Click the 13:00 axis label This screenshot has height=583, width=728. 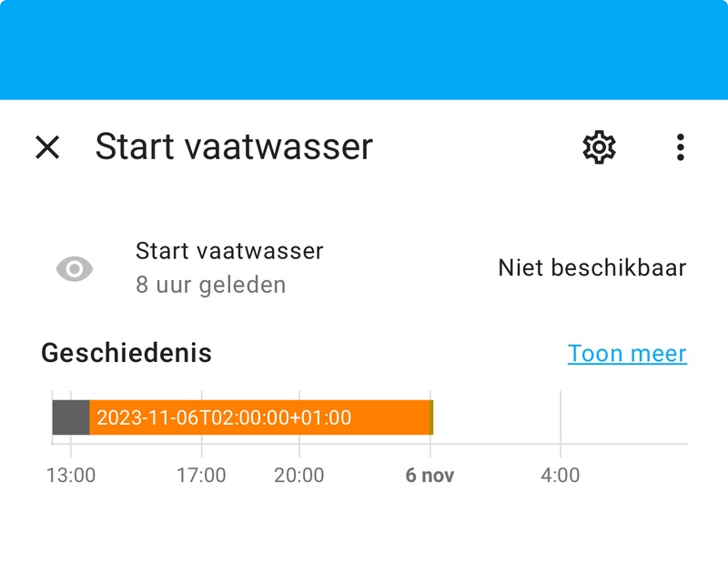coord(71,476)
